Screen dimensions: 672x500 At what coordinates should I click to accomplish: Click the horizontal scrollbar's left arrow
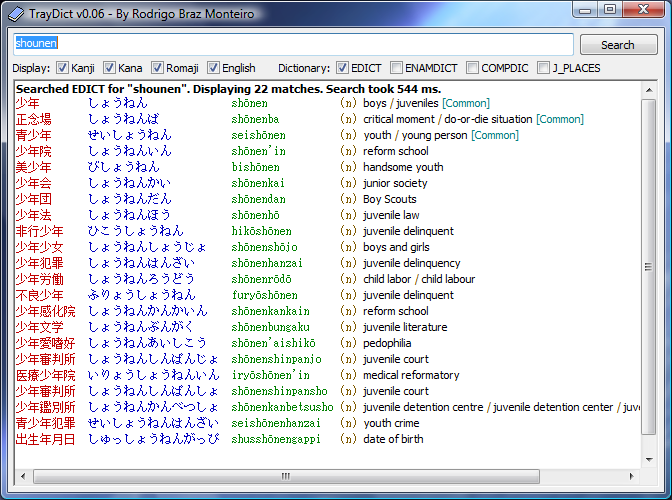[x=20, y=476]
